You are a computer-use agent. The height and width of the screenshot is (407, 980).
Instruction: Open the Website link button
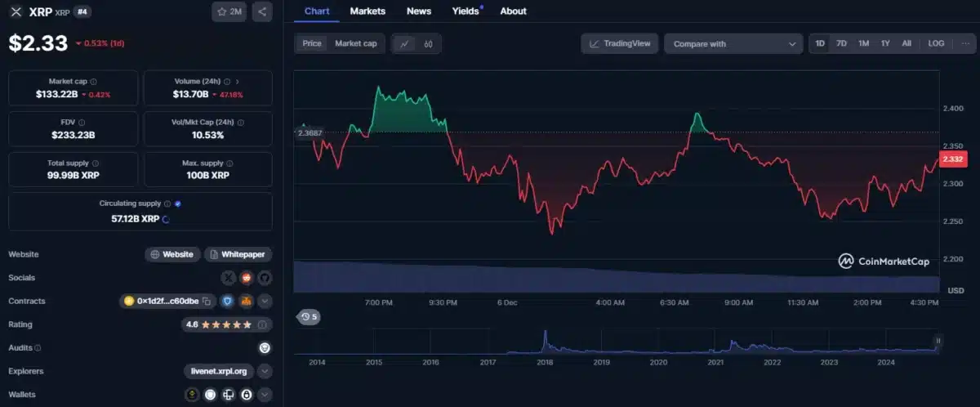coord(172,254)
